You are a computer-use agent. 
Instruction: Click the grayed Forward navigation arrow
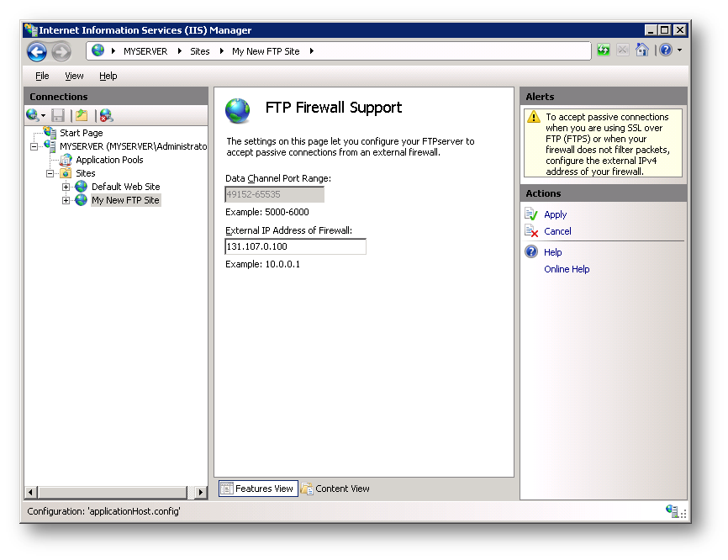[x=61, y=51]
